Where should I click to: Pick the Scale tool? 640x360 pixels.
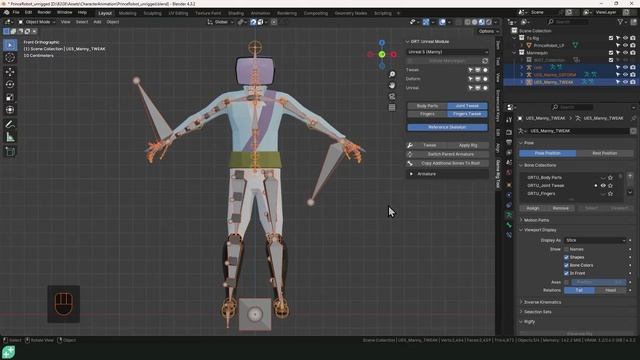[10, 97]
